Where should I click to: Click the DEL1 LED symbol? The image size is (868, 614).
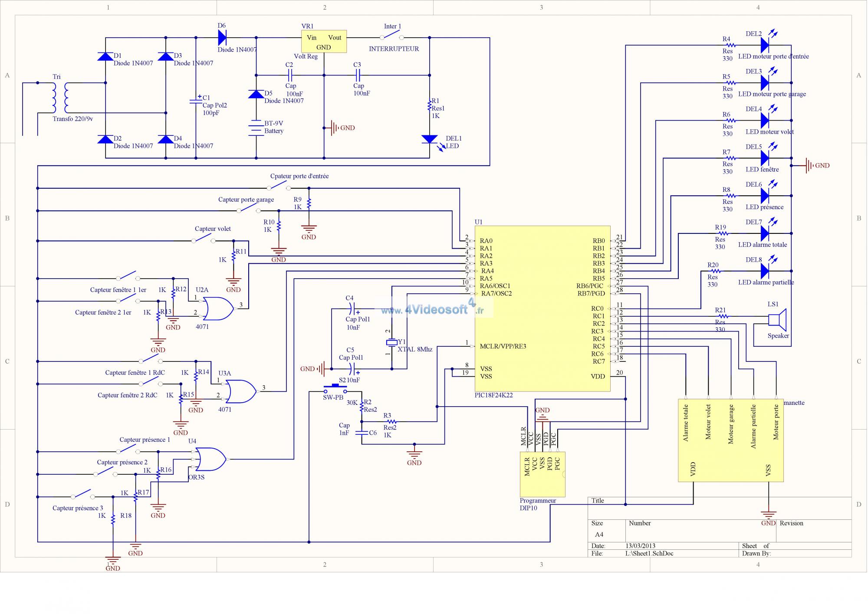pyautogui.click(x=429, y=139)
